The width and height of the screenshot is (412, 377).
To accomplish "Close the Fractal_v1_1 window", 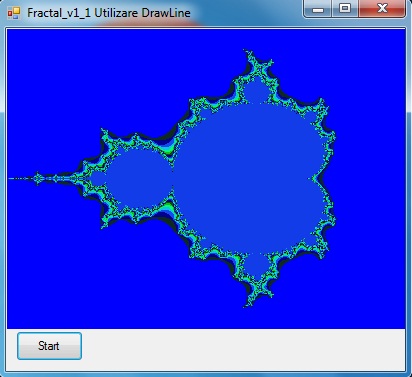I will tap(382, 9).
